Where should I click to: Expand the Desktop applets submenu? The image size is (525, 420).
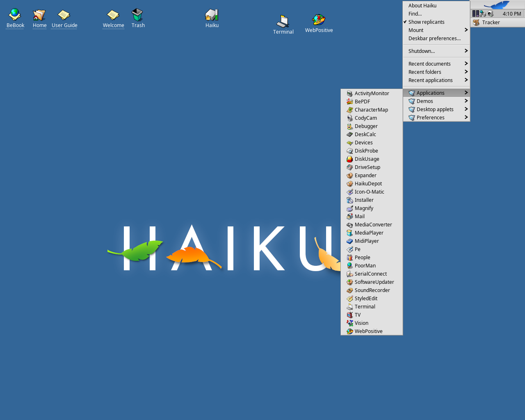click(436, 110)
